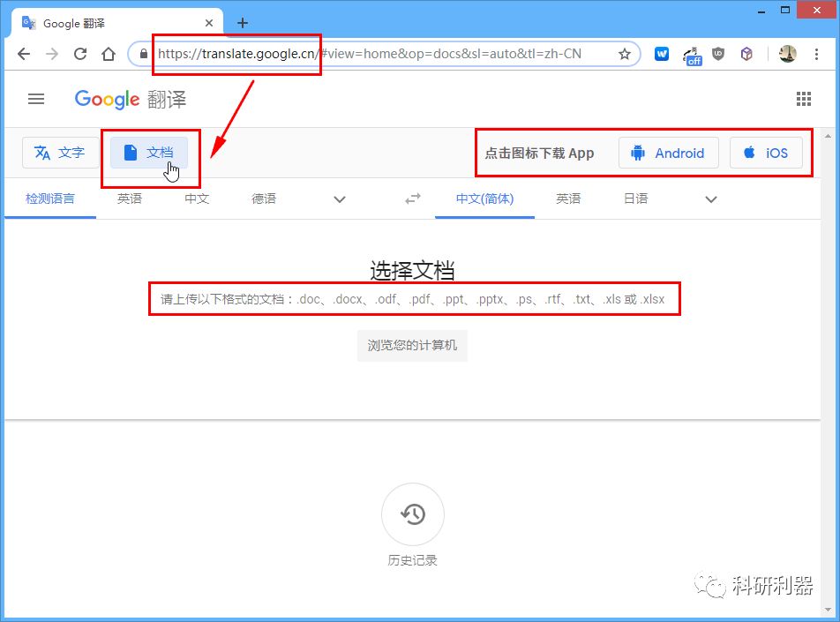This screenshot has height=622, width=840.
Task: Select 中文(简体) as target language
Action: click(x=484, y=199)
